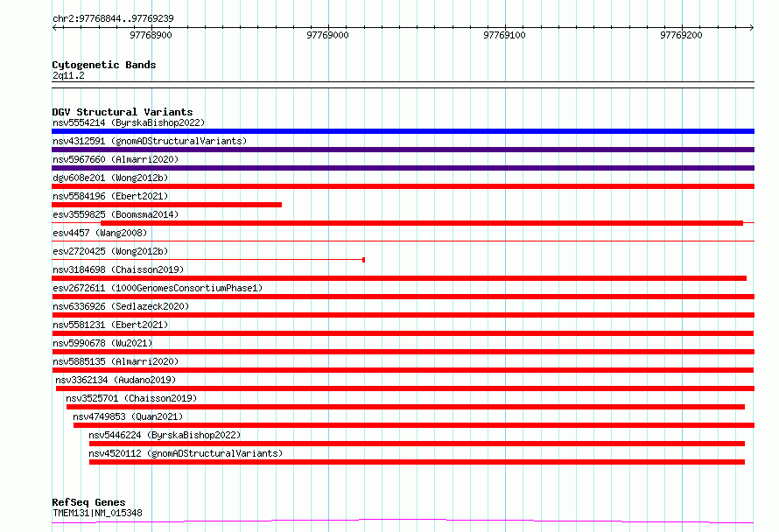Screen dimensions: 779x532
Task: Open variant nsv3362134 (Audano2019) label
Action: (116, 380)
